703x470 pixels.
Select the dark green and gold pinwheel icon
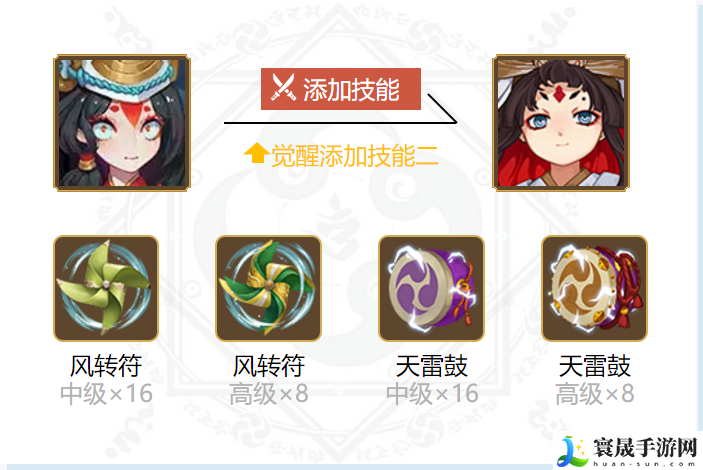point(269,288)
